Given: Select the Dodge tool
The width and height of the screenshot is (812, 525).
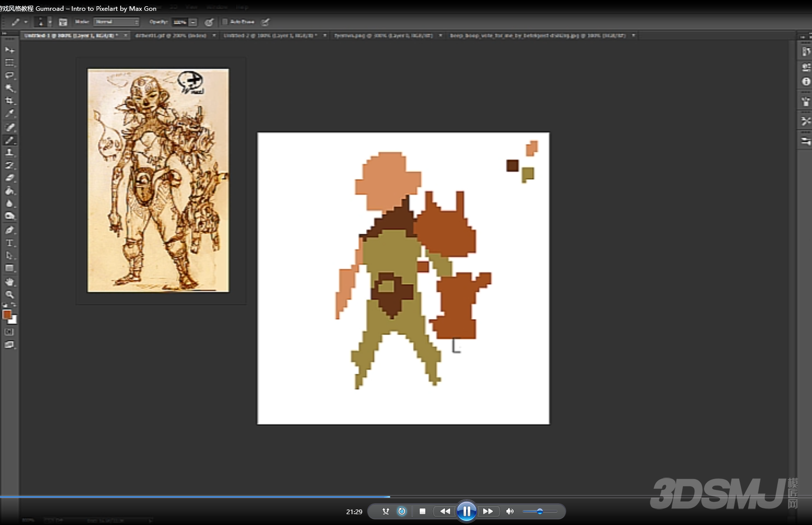Looking at the screenshot, I should [x=9, y=216].
